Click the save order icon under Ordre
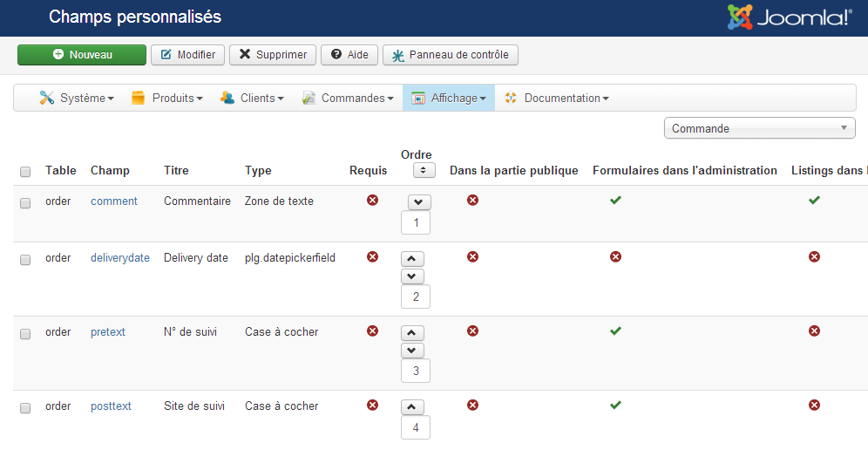This screenshot has height=450, width=868. [x=424, y=171]
